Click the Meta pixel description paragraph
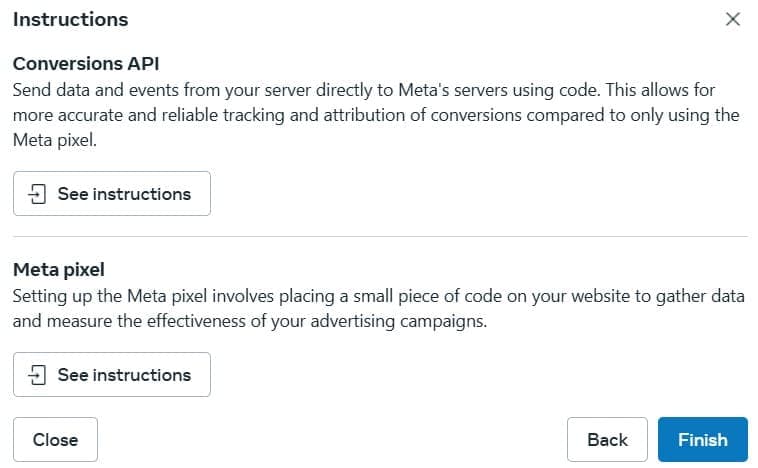758x468 pixels. (374, 309)
